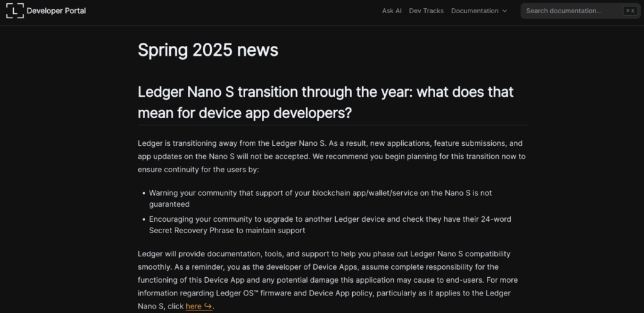Screen dimensions: 644x313
Task: Click the chevron arrow beside Documentation
Action: 504,11
